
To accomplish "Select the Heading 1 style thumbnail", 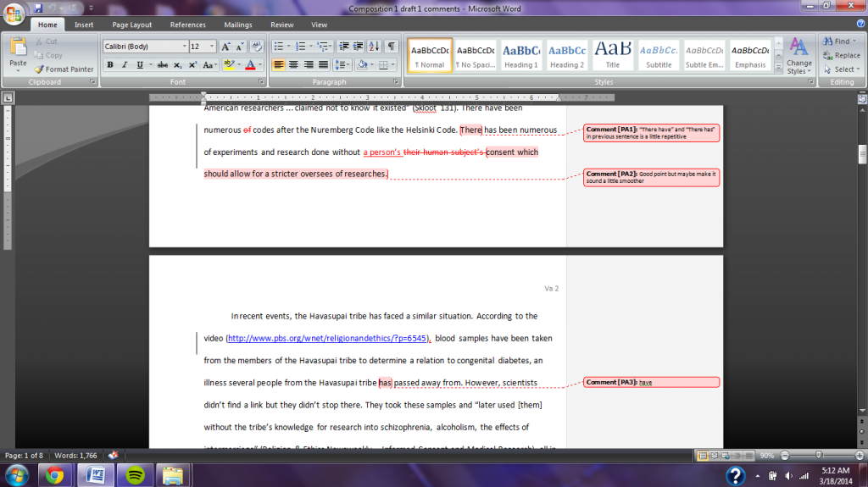I will [x=521, y=54].
